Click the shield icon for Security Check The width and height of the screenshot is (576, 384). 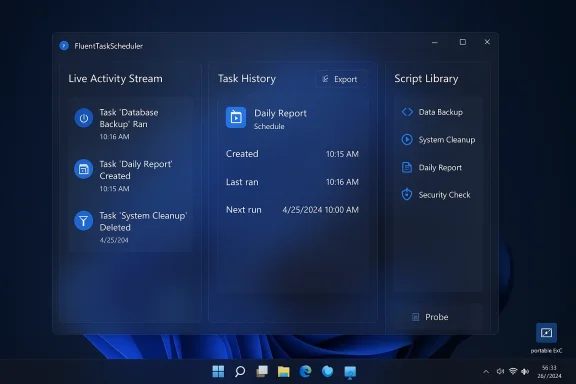407,194
